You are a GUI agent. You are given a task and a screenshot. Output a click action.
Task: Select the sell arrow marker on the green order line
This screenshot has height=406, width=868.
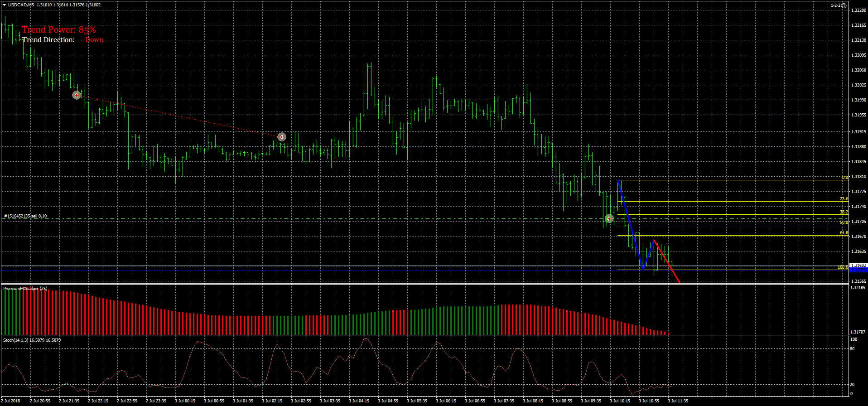(x=609, y=219)
